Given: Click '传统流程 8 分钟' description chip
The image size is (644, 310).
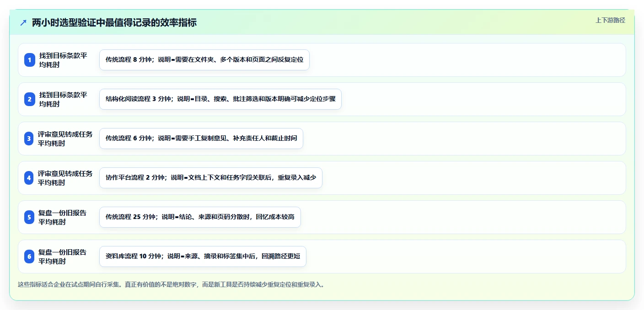Looking at the screenshot, I should tap(204, 60).
